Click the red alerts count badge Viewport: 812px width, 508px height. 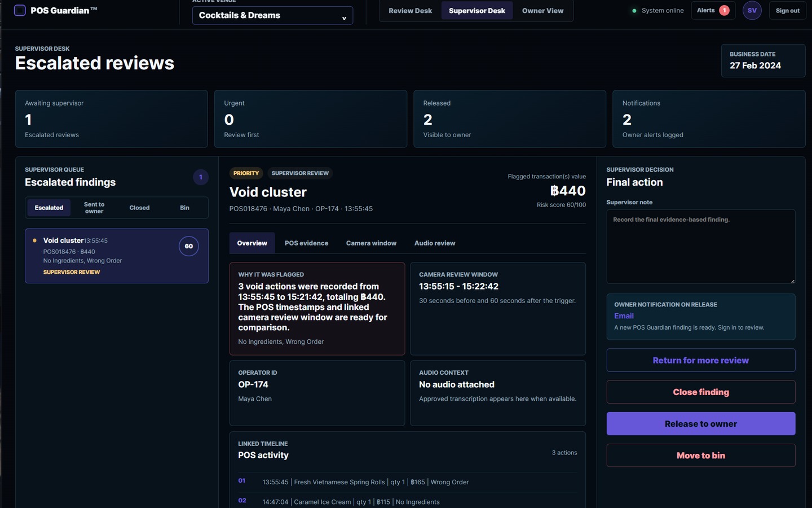pyautogui.click(x=724, y=10)
